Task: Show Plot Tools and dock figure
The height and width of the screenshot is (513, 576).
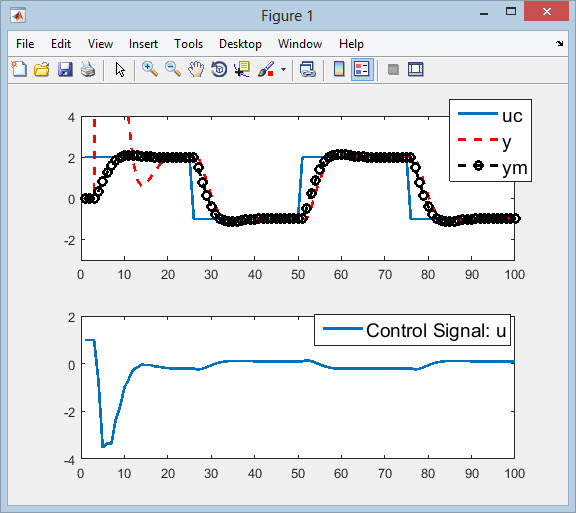Action: click(x=416, y=69)
